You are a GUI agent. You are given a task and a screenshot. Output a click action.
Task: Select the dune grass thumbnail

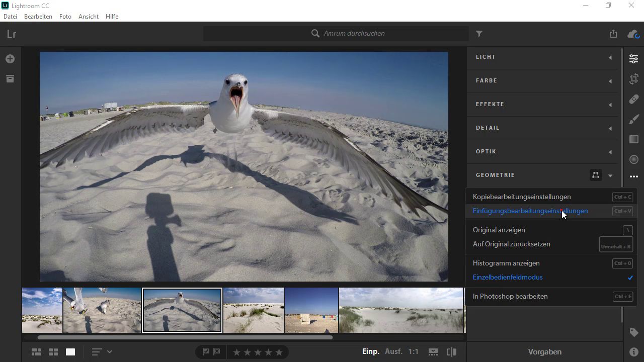pyautogui.click(x=254, y=310)
